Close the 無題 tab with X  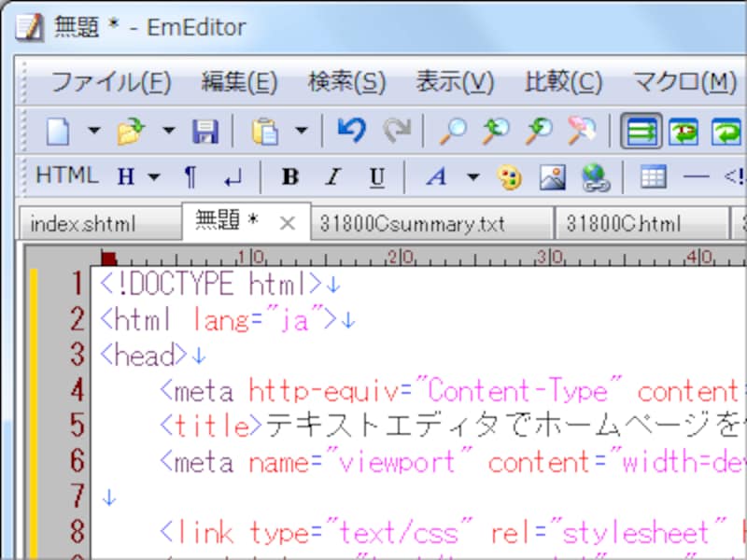[x=288, y=223]
